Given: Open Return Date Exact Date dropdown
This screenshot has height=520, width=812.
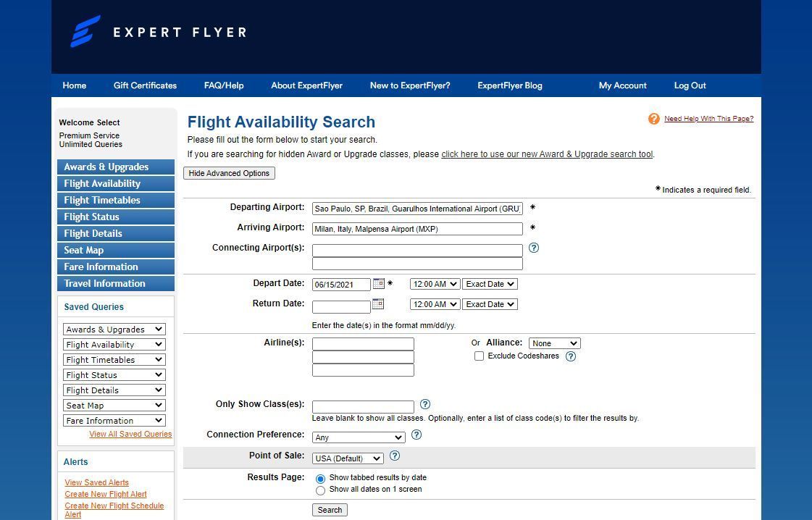Looking at the screenshot, I should 490,304.
